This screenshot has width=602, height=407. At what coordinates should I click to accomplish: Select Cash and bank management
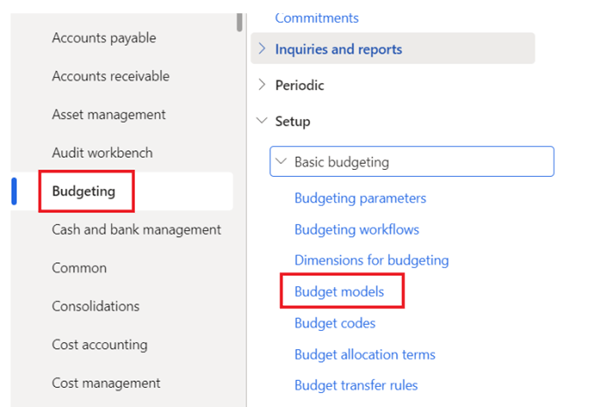136,230
